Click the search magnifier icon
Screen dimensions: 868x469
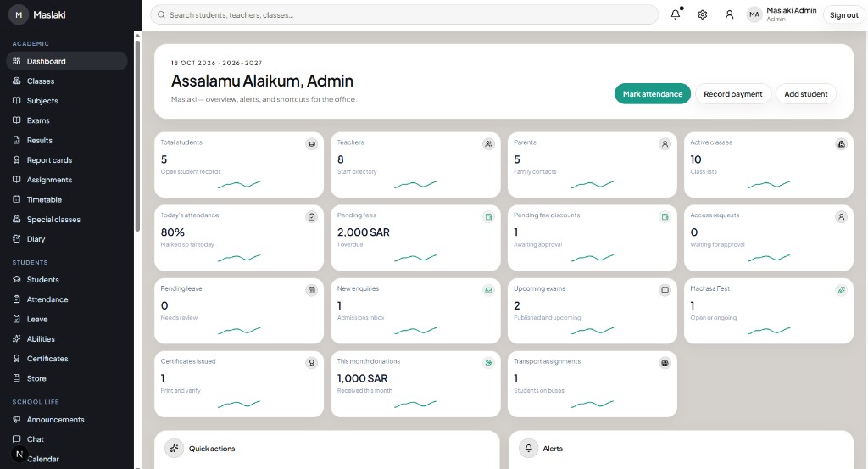(x=161, y=15)
